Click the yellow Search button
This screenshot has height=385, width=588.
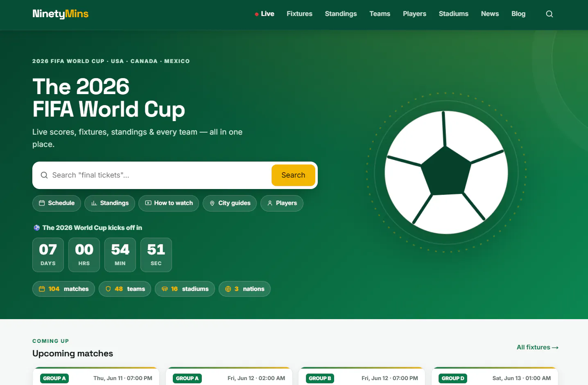[x=293, y=175]
